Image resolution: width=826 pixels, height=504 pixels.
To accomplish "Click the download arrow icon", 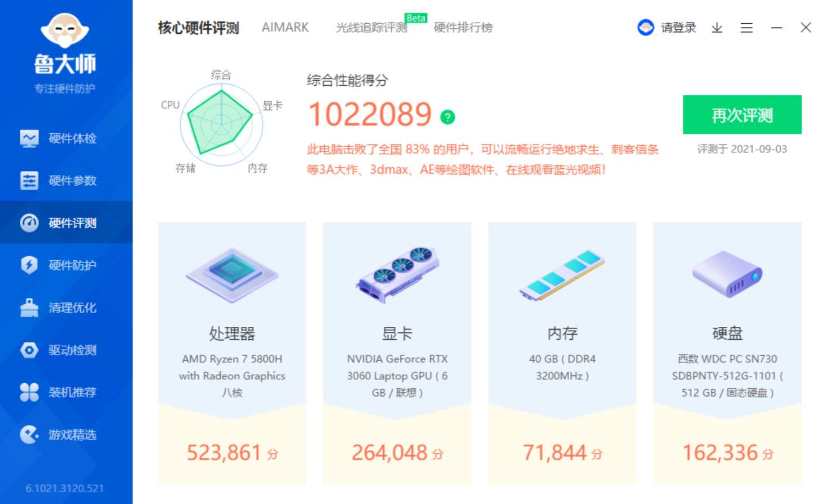I will 717,28.
